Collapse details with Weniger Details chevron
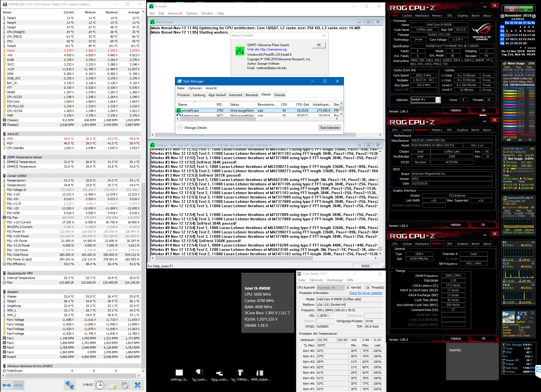 click(180, 127)
